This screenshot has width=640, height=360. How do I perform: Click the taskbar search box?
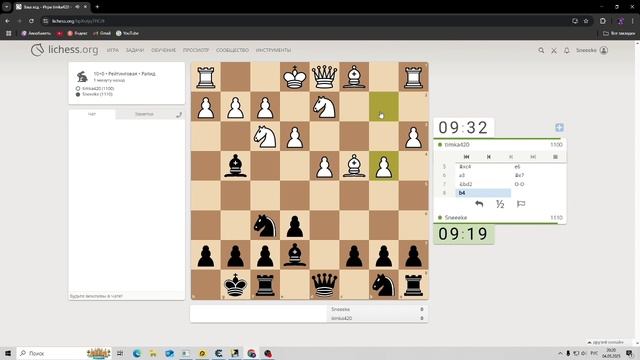click(64, 353)
